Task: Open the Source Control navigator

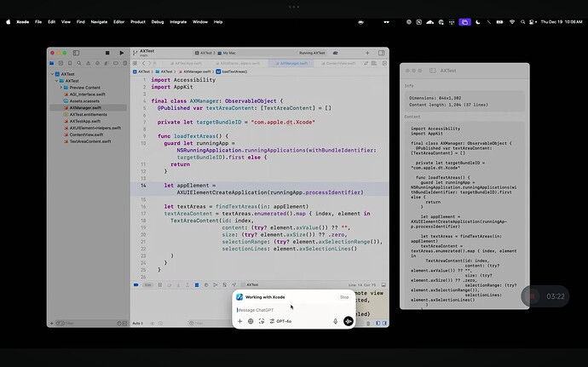Action: click(x=61, y=63)
